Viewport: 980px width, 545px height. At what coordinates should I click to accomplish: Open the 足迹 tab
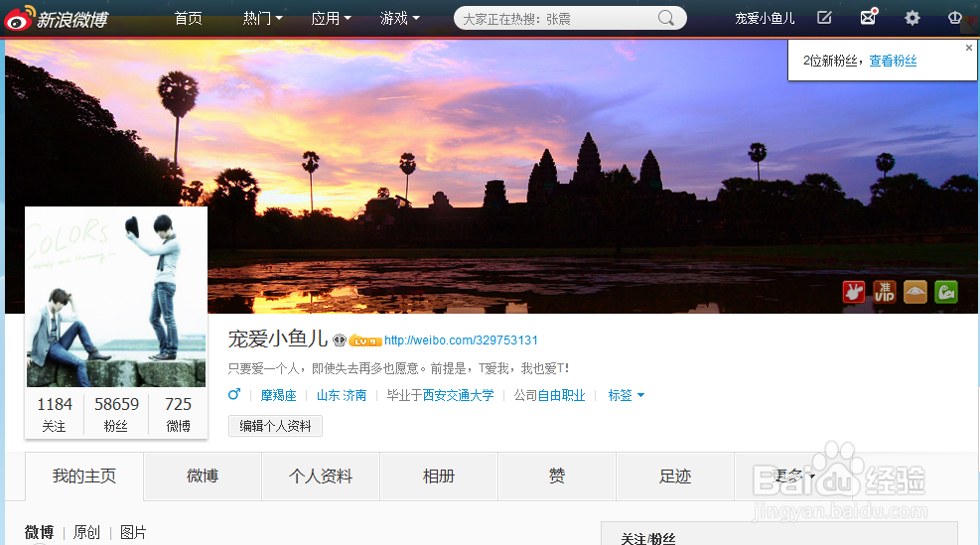click(x=675, y=477)
